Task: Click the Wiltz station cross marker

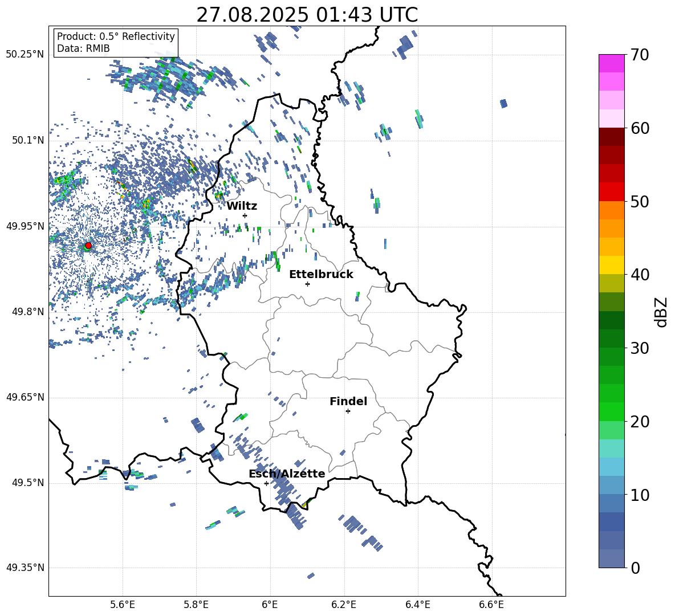Action: point(245,215)
